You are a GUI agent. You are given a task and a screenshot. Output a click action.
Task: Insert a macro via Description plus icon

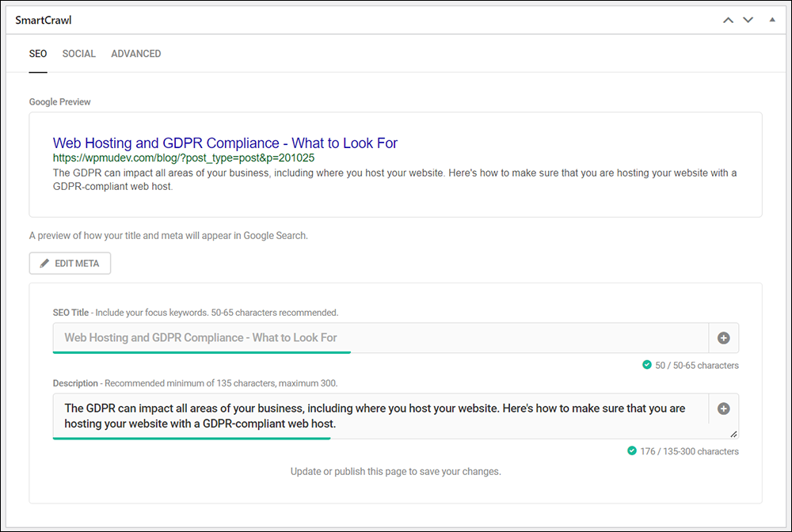click(x=723, y=408)
